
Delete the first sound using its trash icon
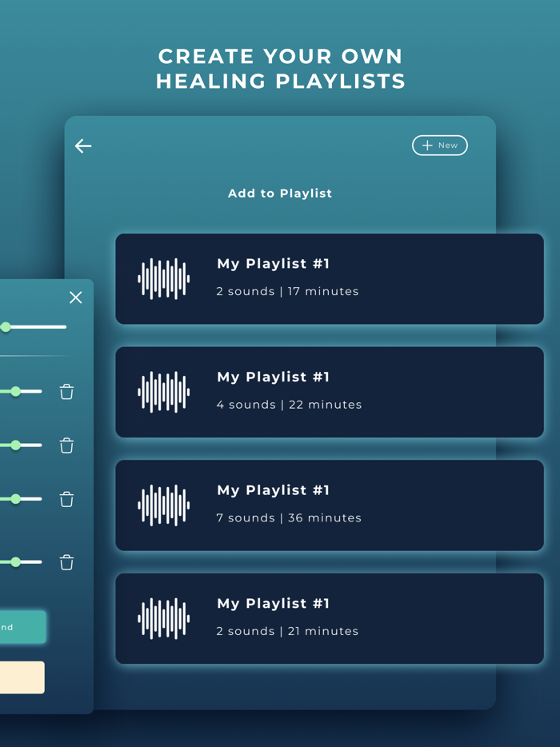[x=66, y=392]
